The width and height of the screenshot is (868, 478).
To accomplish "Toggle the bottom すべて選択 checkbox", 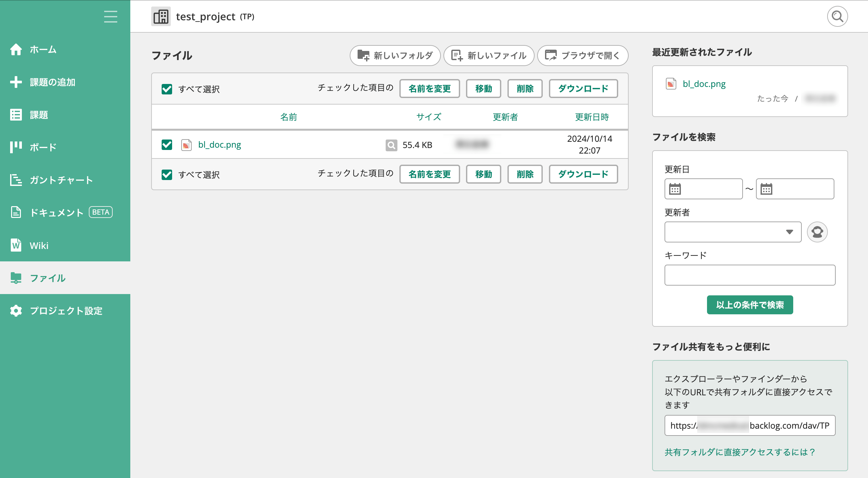I will (x=167, y=174).
